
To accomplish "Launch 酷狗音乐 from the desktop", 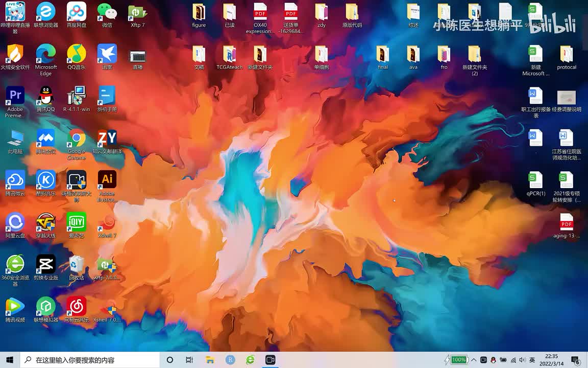I will (46, 183).
